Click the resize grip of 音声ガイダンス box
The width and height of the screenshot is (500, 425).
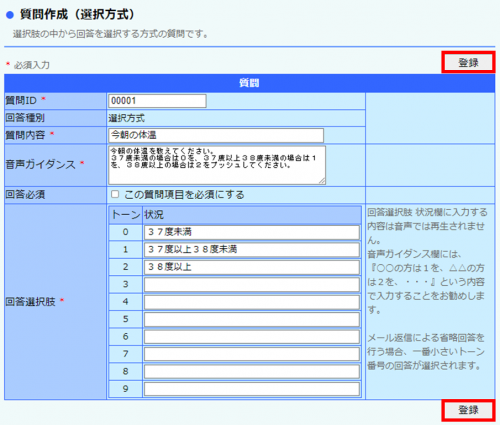tap(322, 181)
